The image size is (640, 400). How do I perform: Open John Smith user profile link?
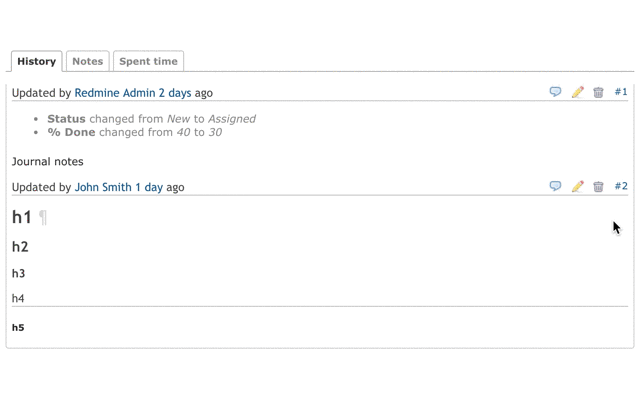tap(103, 187)
